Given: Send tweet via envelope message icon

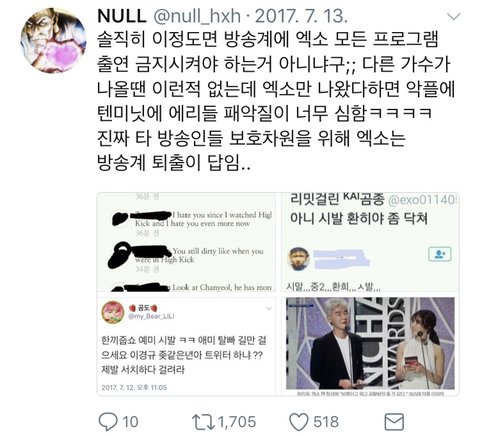Looking at the screenshot, I should click(394, 422).
